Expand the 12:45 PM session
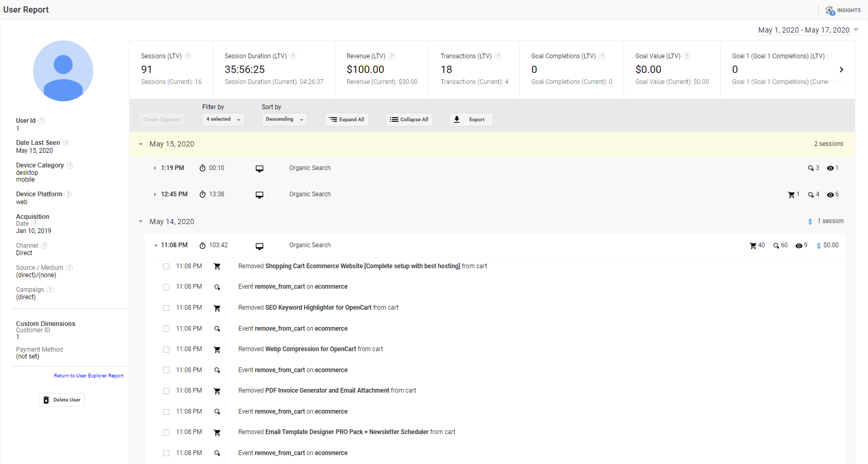The width and height of the screenshot is (868, 464). [155, 195]
